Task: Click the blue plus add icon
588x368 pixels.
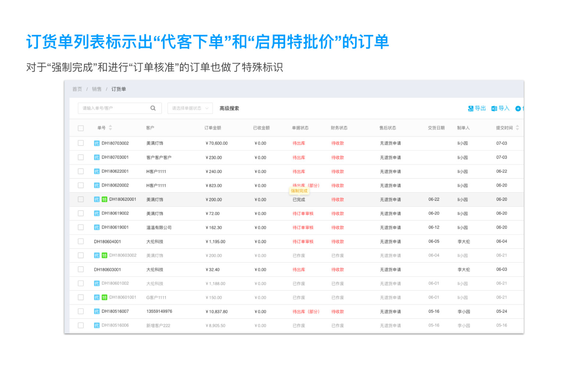Action: click(518, 109)
